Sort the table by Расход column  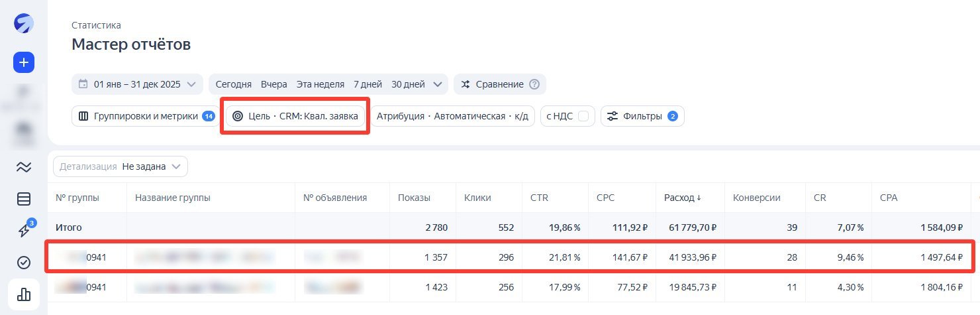(x=682, y=198)
